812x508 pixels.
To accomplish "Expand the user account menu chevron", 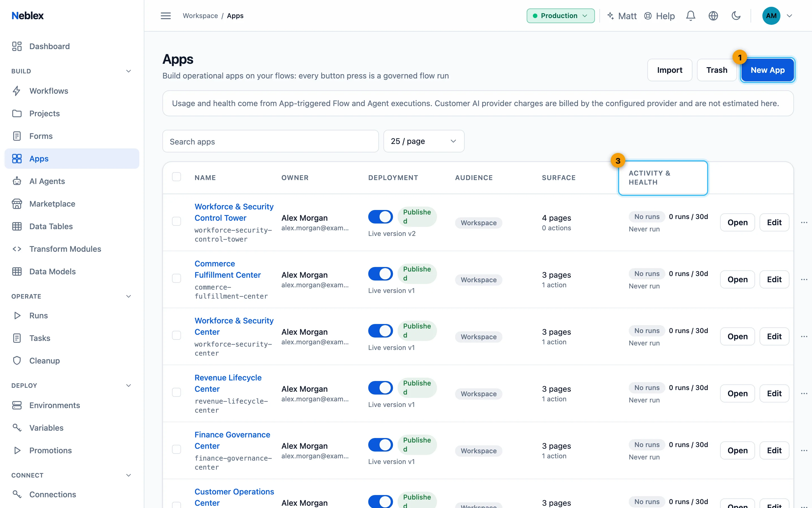I will (789, 16).
